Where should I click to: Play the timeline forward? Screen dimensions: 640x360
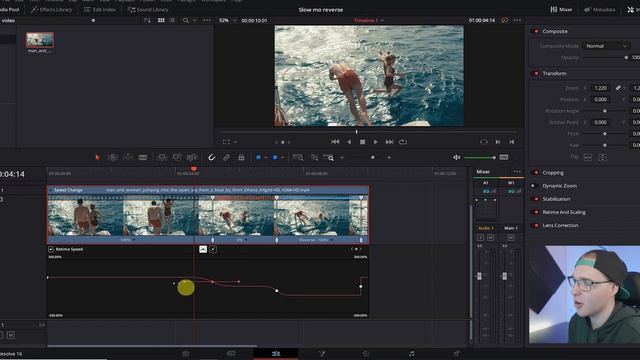click(376, 142)
